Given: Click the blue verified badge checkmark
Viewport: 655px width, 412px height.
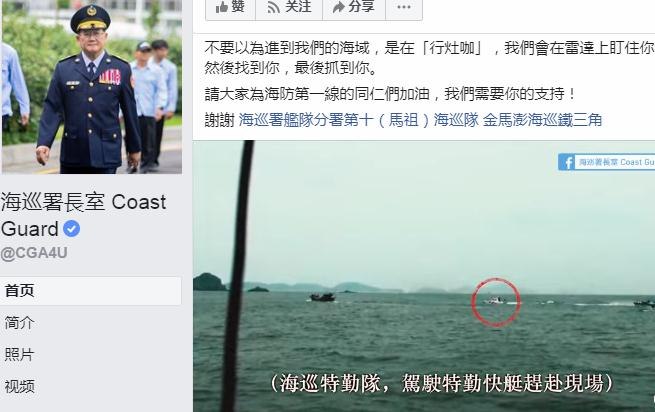Looking at the screenshot, I should tap(71, 229).
